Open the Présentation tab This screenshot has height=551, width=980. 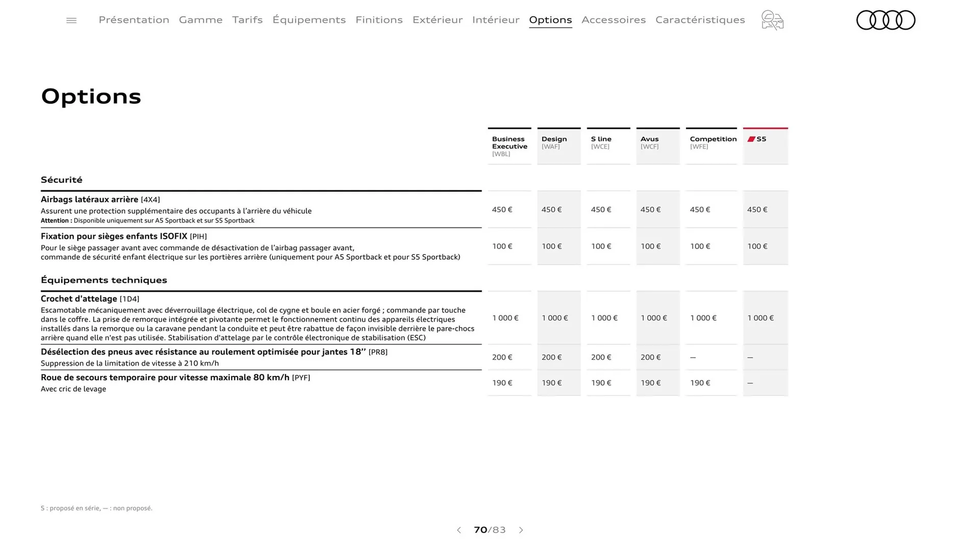point(134,20)
